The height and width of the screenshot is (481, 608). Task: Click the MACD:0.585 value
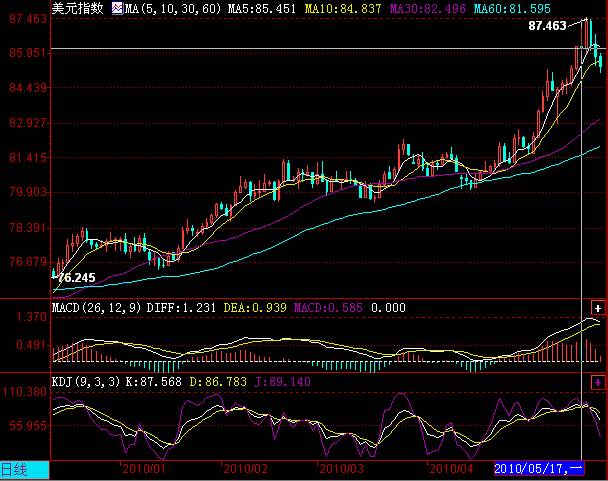328,308
